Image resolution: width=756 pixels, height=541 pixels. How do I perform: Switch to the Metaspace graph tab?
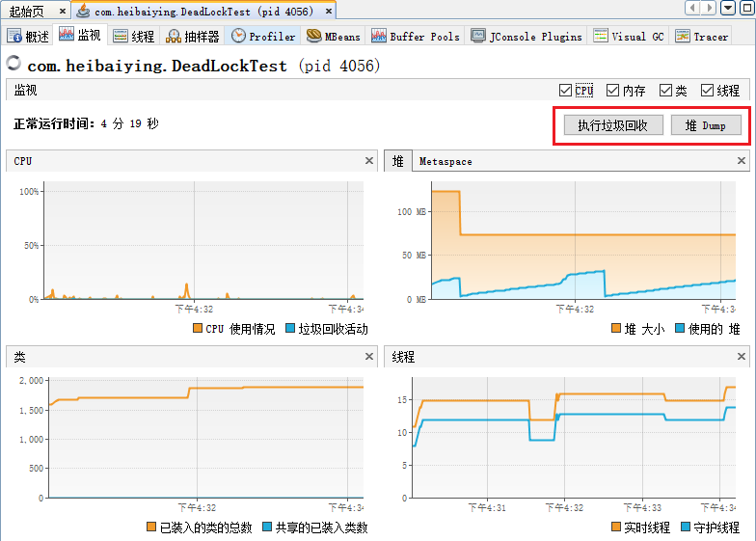(x=445, y=161)
